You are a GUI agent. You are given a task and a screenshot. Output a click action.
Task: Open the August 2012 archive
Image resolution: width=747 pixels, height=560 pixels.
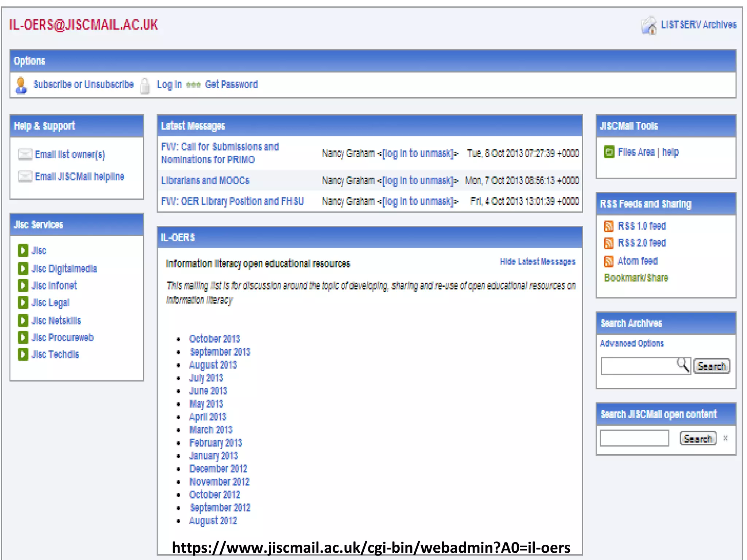[x=213, y=521]
